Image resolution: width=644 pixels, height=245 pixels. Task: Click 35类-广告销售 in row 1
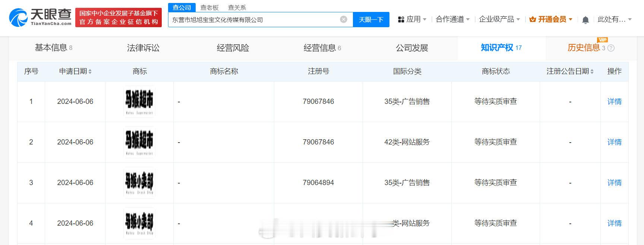pos(407,101)
